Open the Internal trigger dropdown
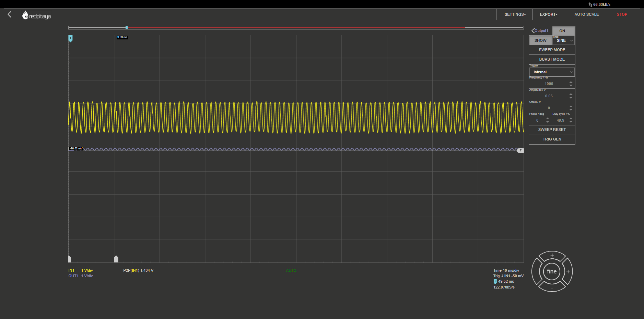 [552, 72]
